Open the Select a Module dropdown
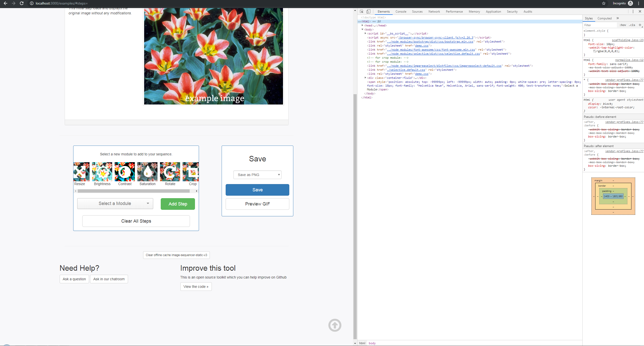Image resolution: width=644 pixels, height=346 pixels. click(x=115, y=203)
